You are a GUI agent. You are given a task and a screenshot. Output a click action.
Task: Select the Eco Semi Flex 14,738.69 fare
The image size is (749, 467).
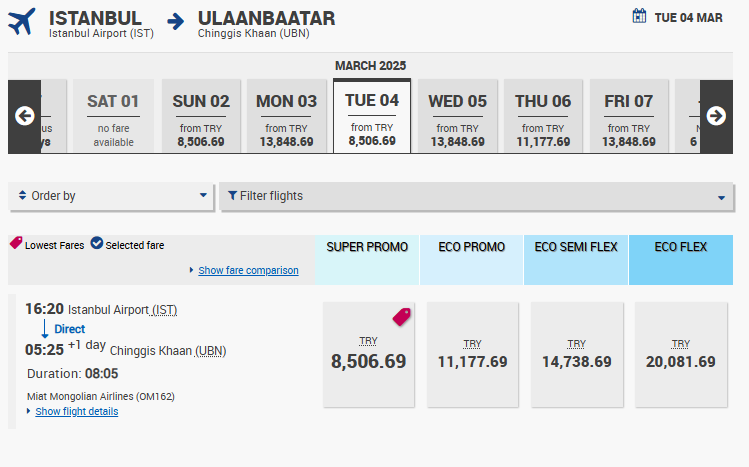coord(577,355)
